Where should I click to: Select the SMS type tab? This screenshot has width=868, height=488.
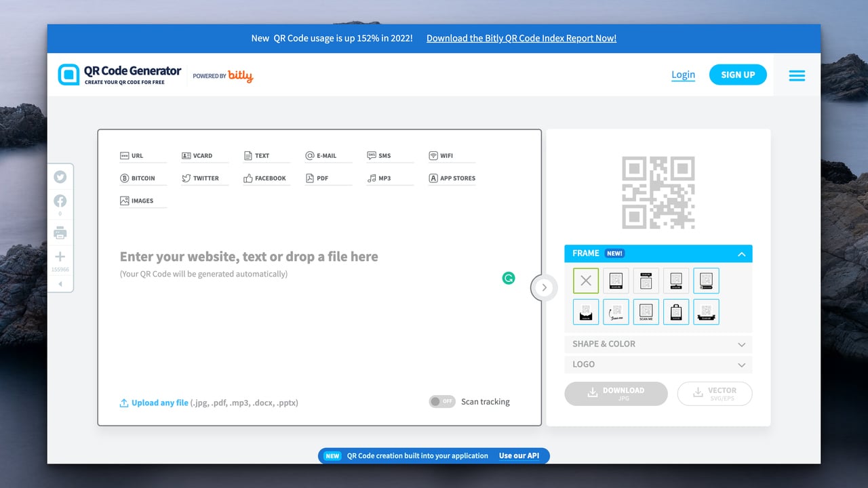[391, 156]
